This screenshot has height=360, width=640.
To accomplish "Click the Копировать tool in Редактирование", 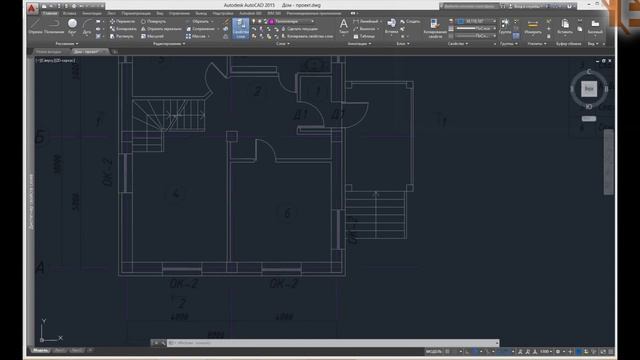I will click(x=123, y=29).
